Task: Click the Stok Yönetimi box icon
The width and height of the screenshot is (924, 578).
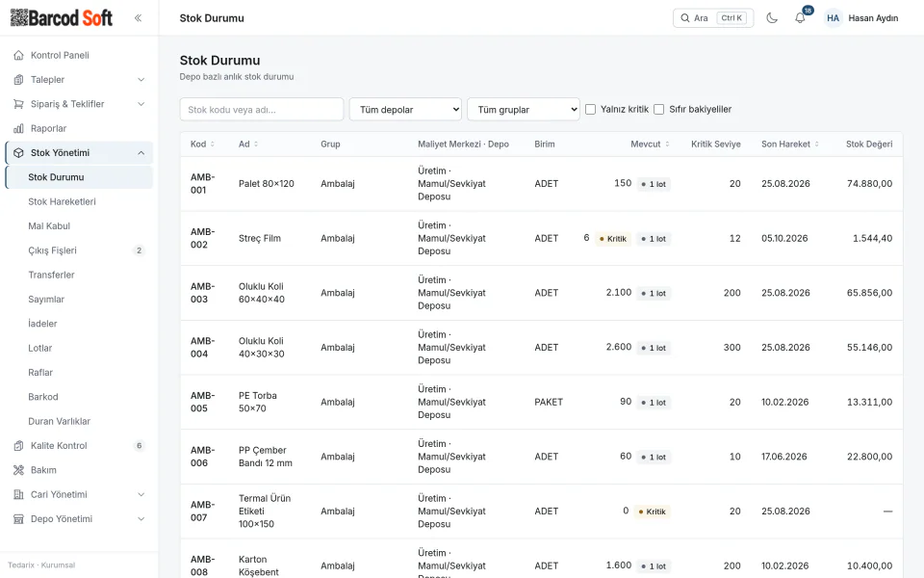Action: click(19, 153)
